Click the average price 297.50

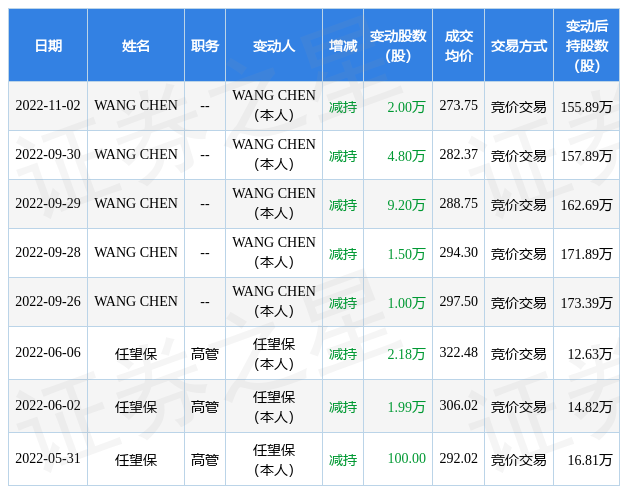459,302
